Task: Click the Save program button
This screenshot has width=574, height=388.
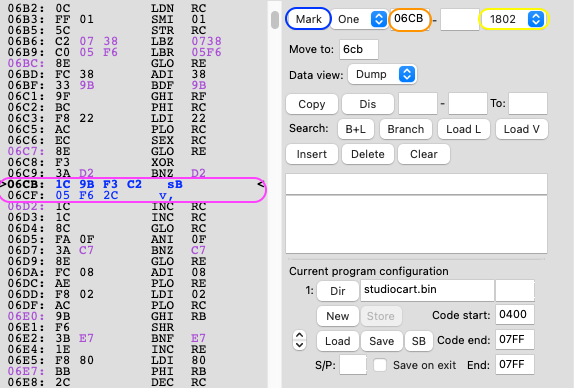Action: click(x=381, y=341)
